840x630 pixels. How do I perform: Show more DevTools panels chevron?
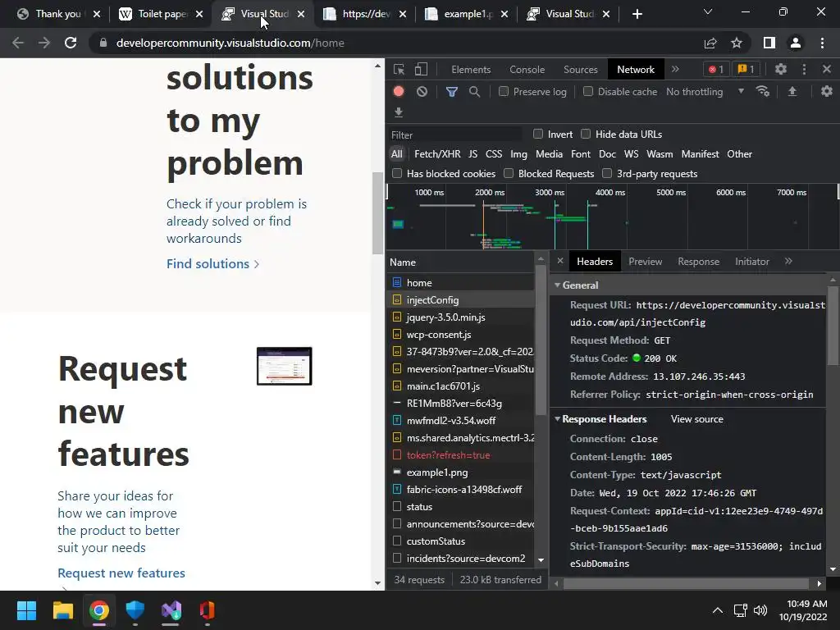(676, 69)
